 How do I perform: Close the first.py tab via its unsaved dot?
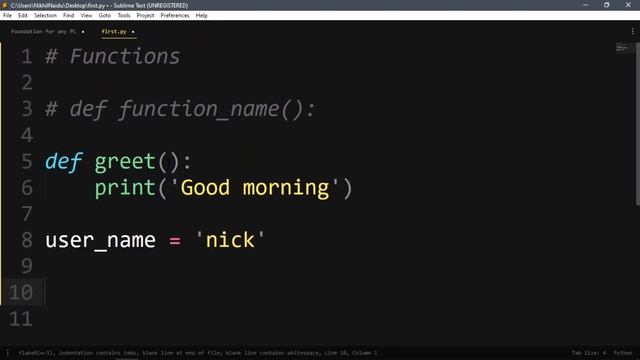point(133,32)
